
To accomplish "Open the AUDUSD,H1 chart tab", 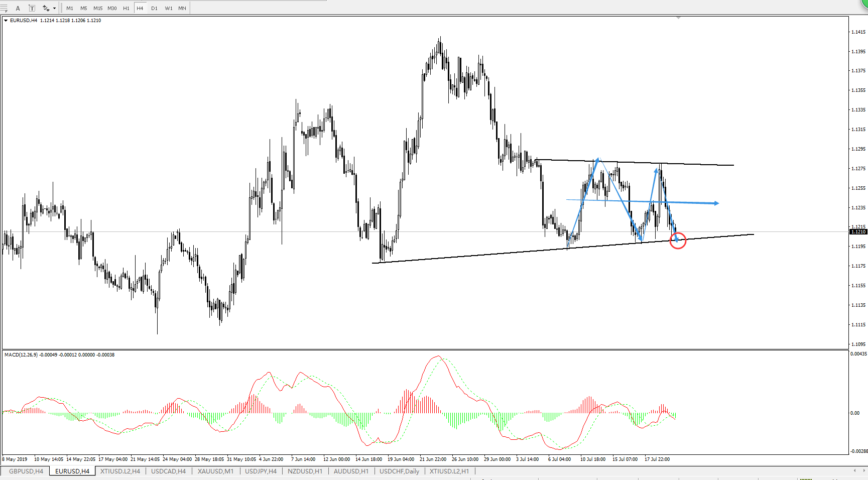I will [351, 471].
